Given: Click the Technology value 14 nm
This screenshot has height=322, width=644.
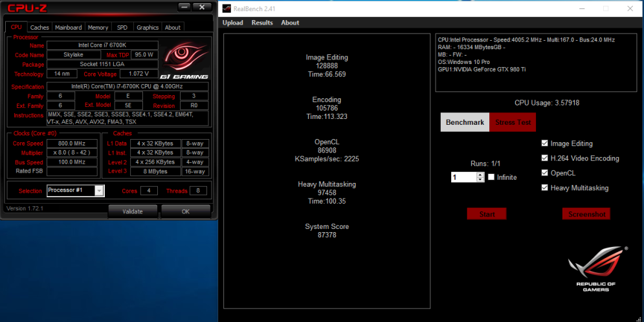Looking at the screenshot, I should point(61,74).
